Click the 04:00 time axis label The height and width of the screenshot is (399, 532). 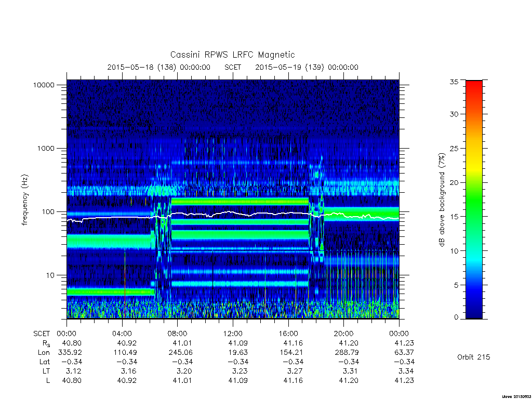[x=122, y=334]
